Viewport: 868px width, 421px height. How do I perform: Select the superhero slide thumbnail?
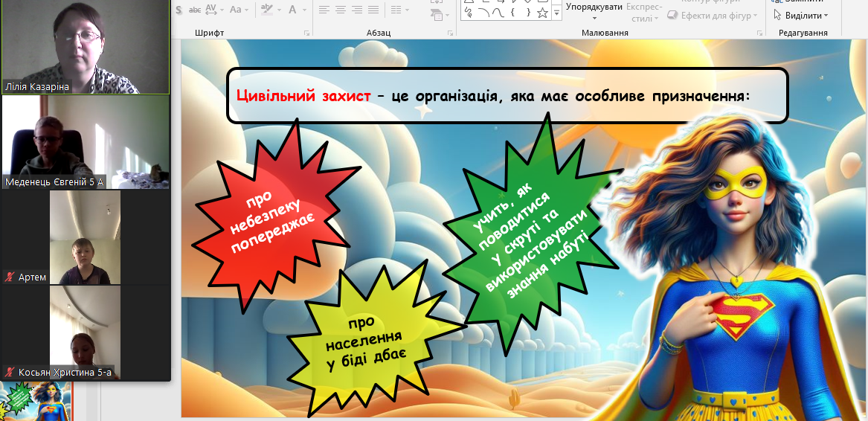tap(36, 401)
